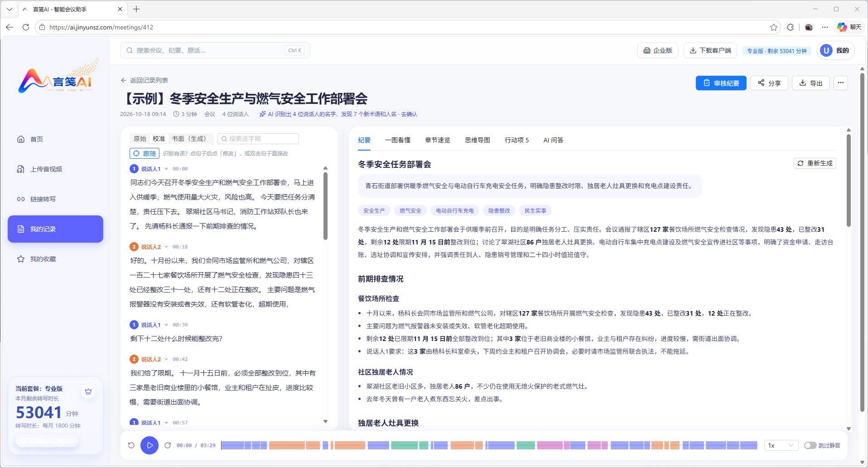
Task: View the 思维导图 mind map tab
Action: (477, 140)
